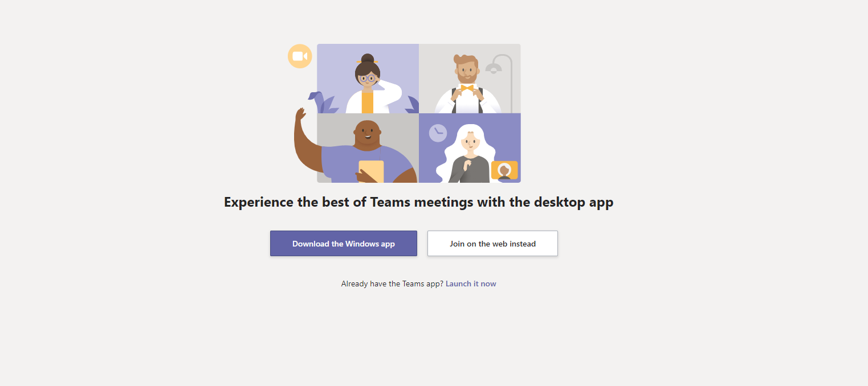868x386 pixels.
Task: Click the small orange avatar picture icon
Action: [x=504, y=170]
